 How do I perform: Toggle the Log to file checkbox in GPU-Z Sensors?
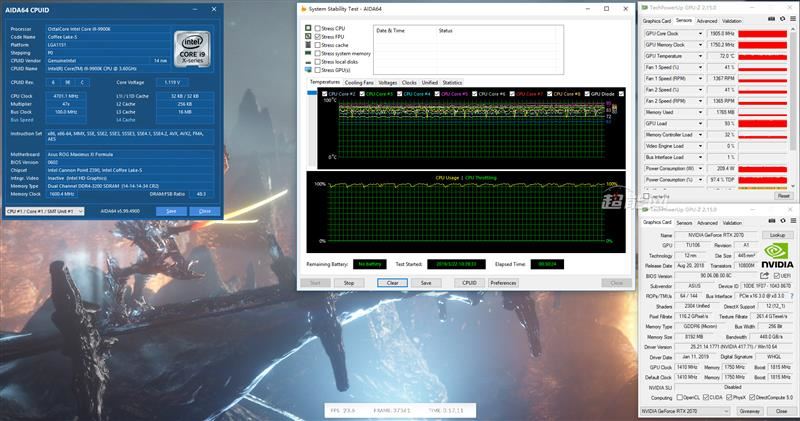click(646, 196)
